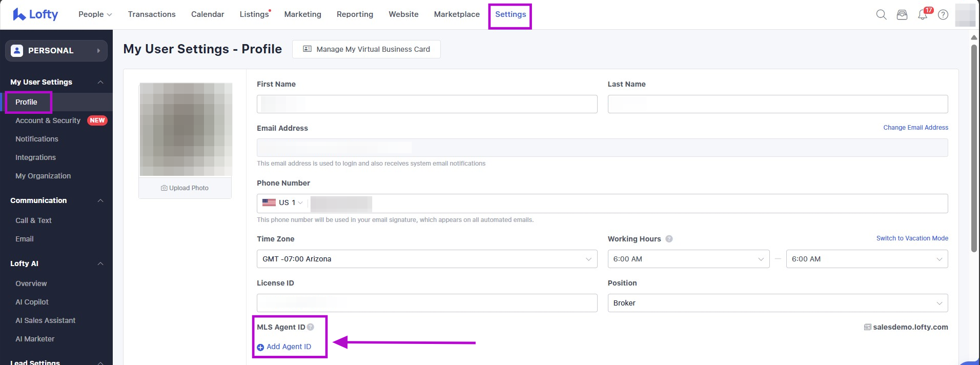The width and height of the screenshot is (980, 365).
Task: Click Manage My Virtual Business Card button
Action: pos(366,49)
